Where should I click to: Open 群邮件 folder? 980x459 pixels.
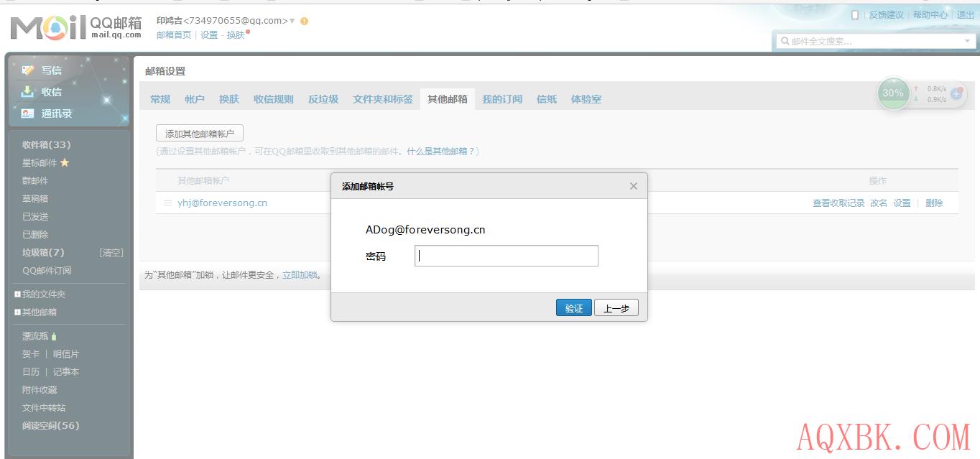click(x=35, y=180)
